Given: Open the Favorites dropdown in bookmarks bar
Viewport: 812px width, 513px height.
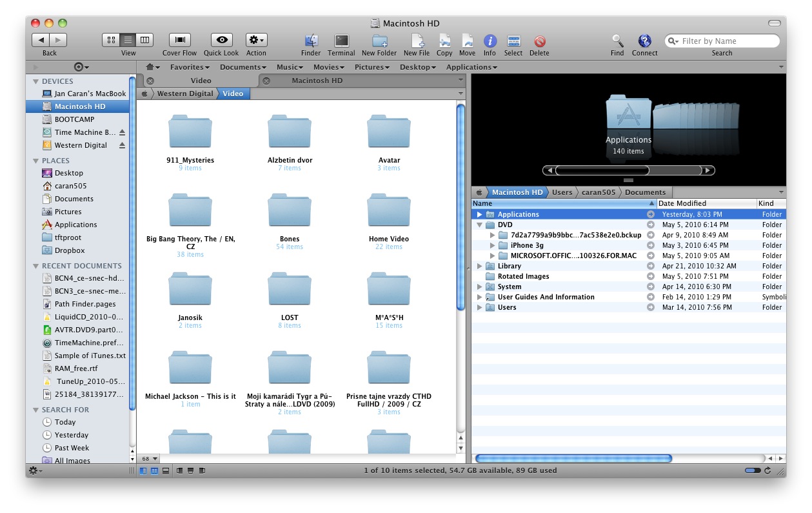Looking at the screenshot, I should pos(190,67).
